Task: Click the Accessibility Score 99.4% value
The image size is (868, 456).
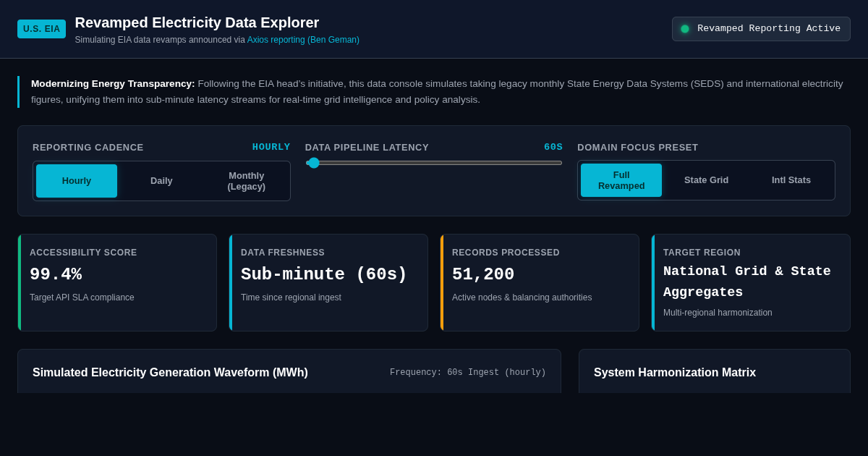Action: [x=56, y=275]
